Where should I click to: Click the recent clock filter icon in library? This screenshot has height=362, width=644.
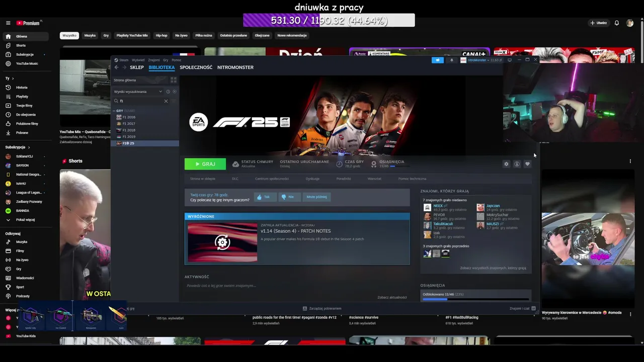168,92
